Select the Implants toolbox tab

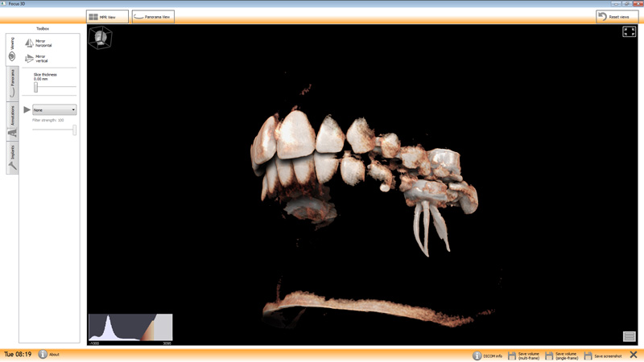(12, 157)
